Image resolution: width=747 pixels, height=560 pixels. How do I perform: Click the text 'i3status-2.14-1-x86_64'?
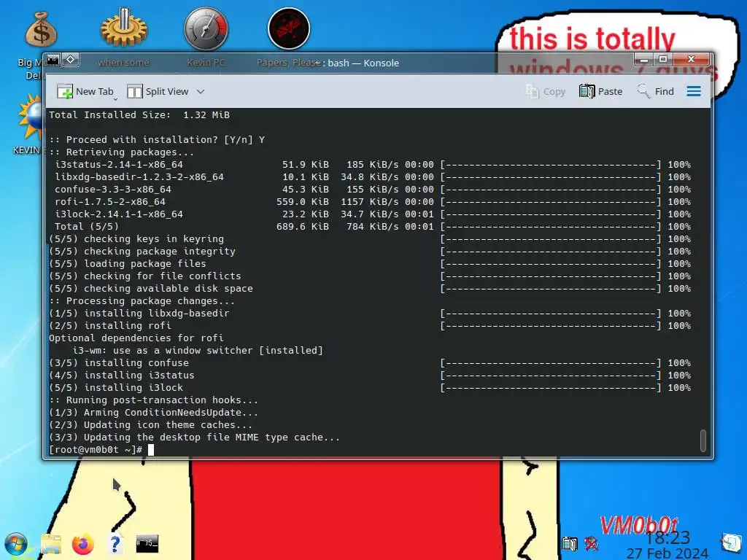[x=119, y=164]
